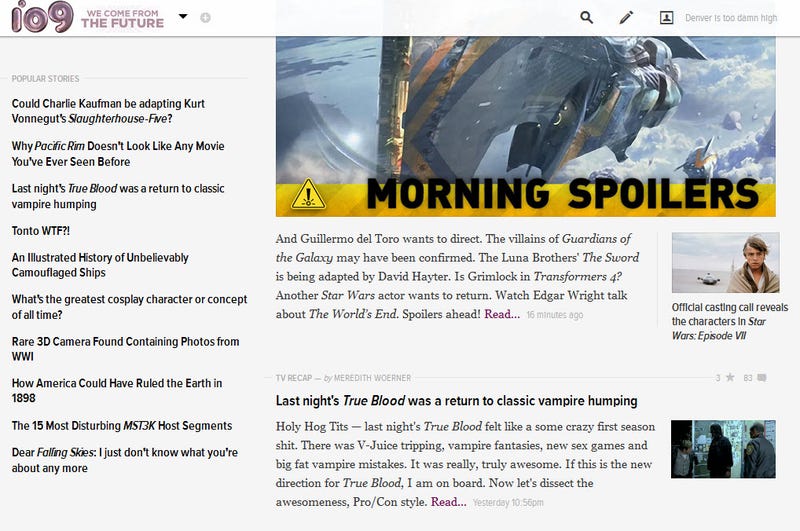Click the Morning Spoilers banner image

526,126
